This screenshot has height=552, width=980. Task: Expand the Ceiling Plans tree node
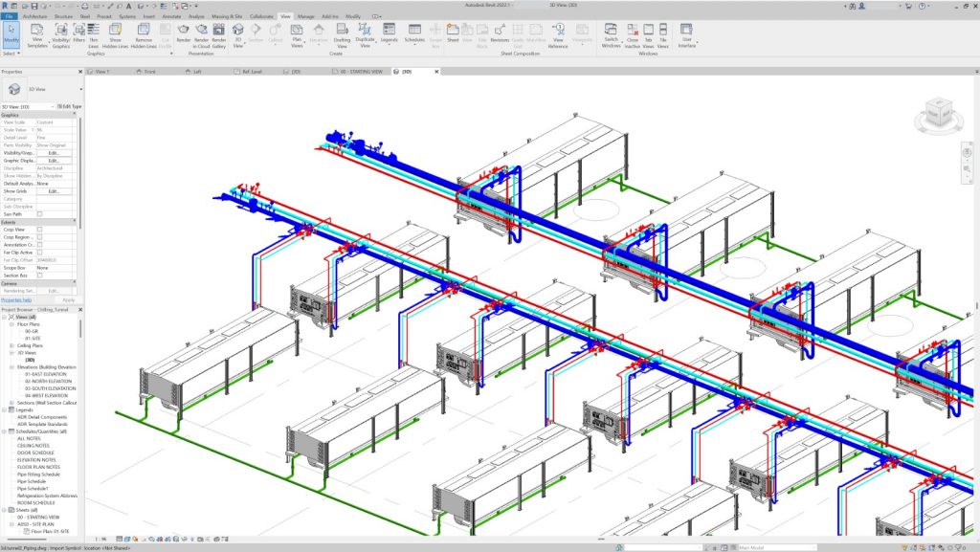click(11, 346)
